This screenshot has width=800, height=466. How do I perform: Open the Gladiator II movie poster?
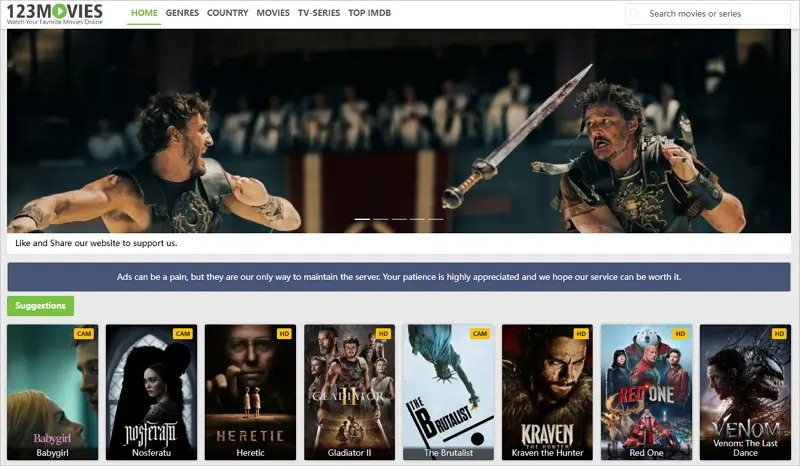click(349, 392)
